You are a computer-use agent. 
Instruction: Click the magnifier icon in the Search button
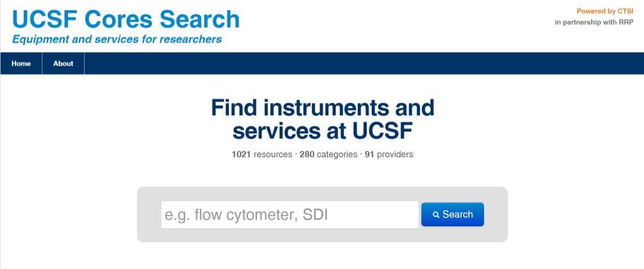(436, 215)
